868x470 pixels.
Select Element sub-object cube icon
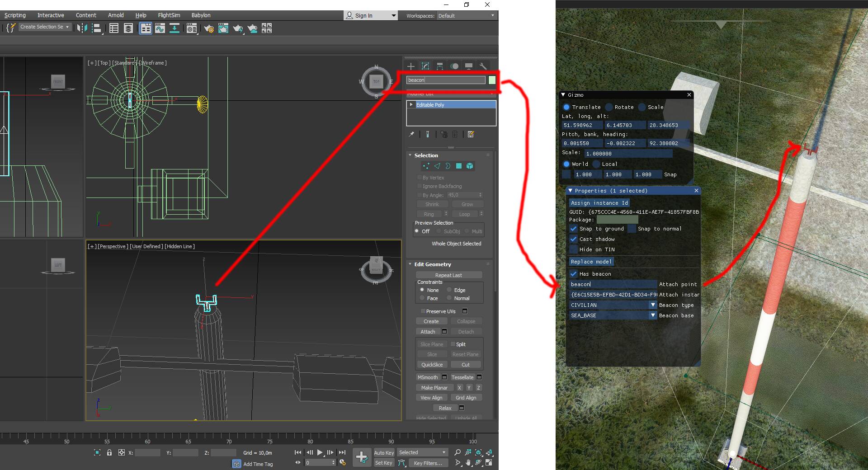470,166
